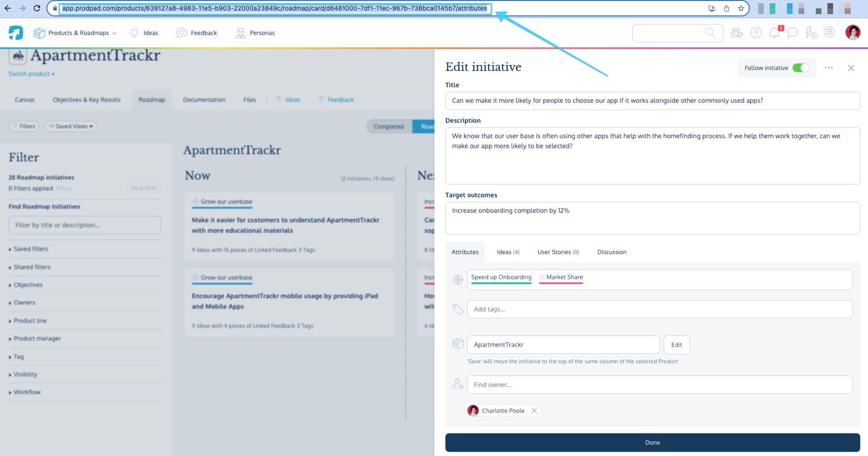Use the quick add lightning bolt icon

[810, 32]
